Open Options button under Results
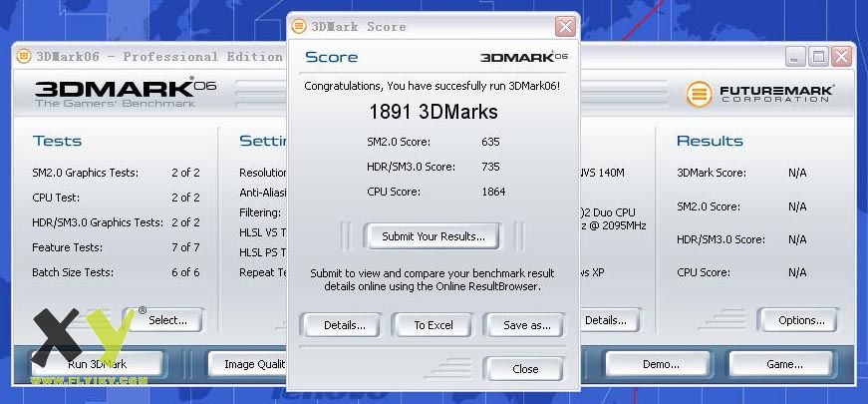Image resolution: width=868 pixels, height=404 pixels. (797, 320)
